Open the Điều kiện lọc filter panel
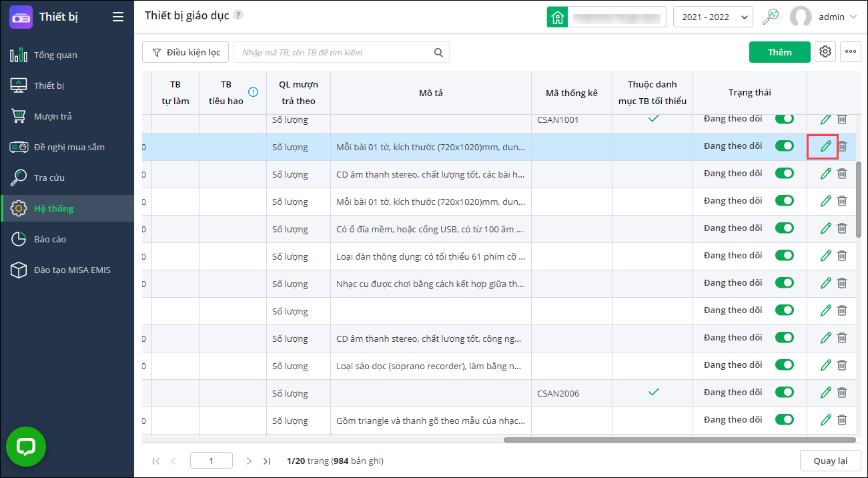 click(185, 52)
